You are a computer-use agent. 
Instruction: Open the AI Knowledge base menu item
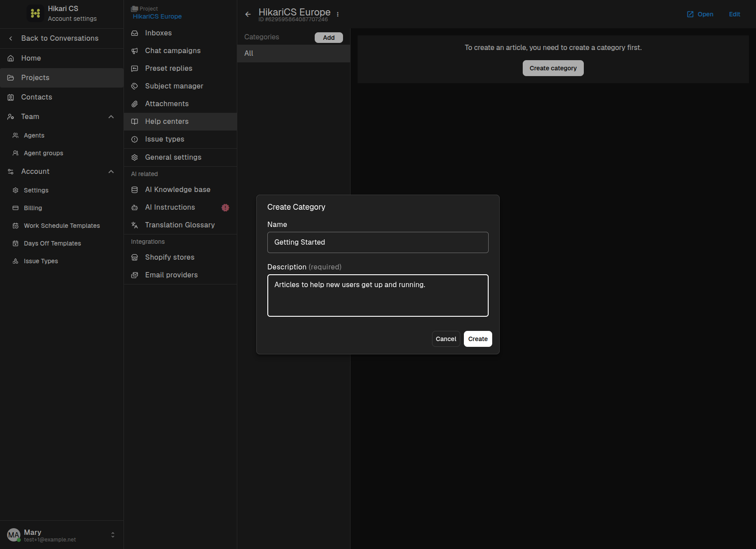180,190
